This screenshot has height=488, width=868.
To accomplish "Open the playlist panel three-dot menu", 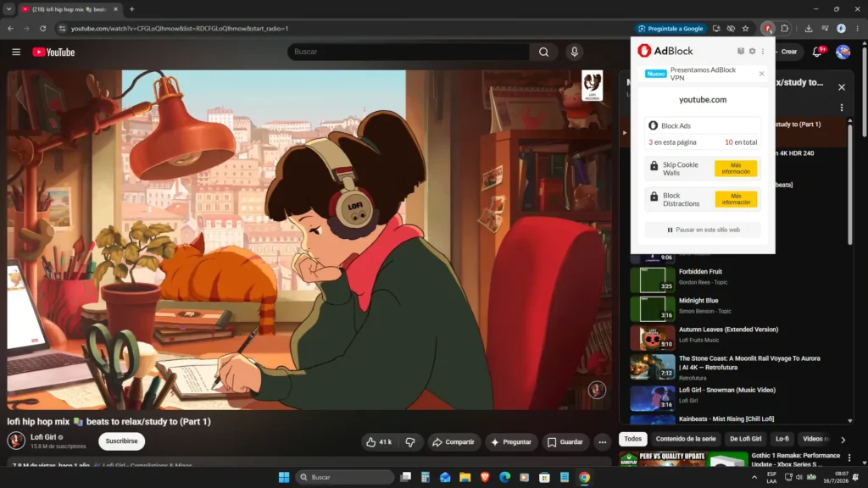I will [x=842, y=108].
